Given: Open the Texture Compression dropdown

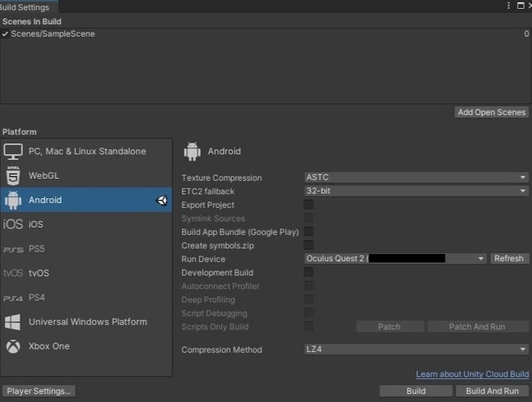Looking at the screenshot, I should pyautogui.click(x=414, y=177).
